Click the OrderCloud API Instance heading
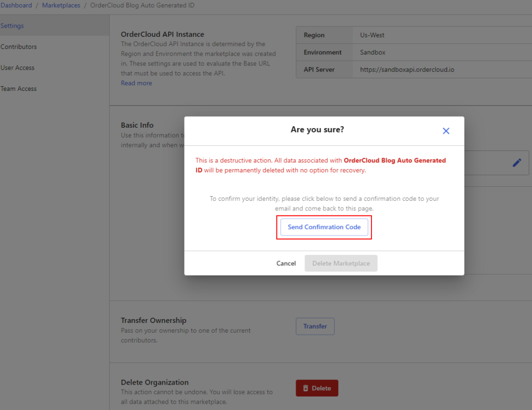 pos(163,34)
